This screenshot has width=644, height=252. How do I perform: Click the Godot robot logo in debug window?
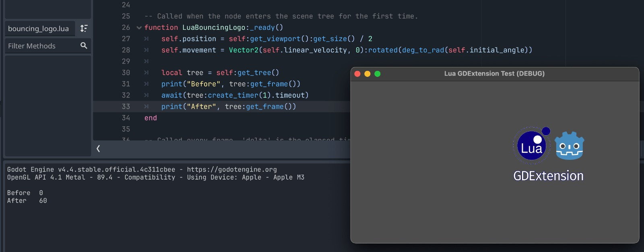(x=570, y=146)
